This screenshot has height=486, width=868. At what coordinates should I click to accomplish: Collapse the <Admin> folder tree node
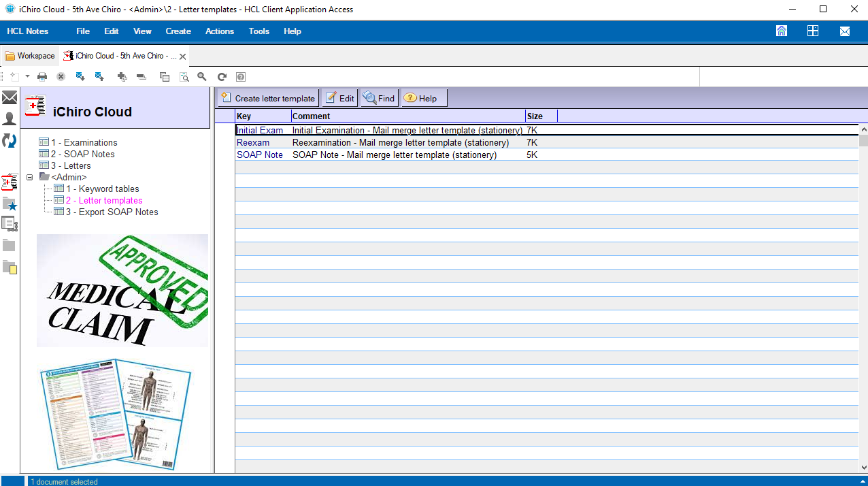point(30,178)
